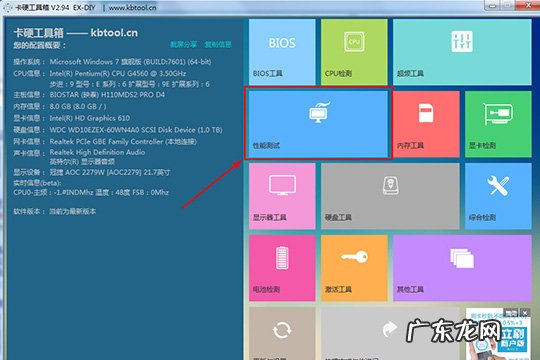This screenshot has height=360, width=540.
Task: Click the curved share arrow tile
Action: click(390, 333)
